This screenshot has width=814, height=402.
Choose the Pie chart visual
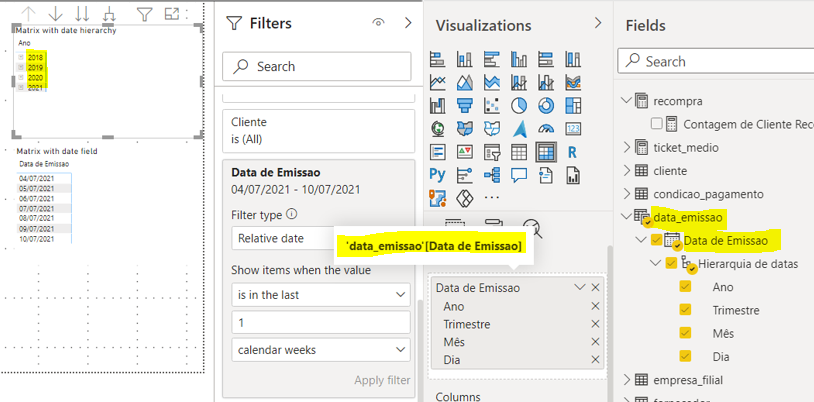pos(519,105)
